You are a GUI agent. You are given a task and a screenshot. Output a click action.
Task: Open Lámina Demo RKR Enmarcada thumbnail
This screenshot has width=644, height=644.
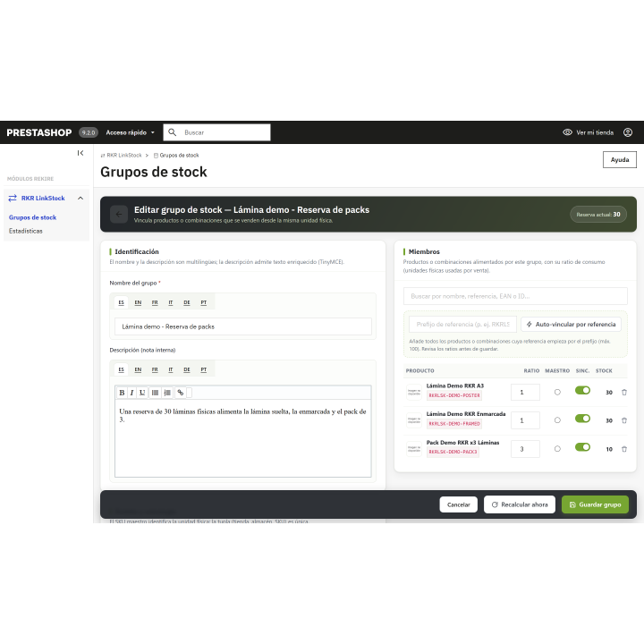click(414, 420)
